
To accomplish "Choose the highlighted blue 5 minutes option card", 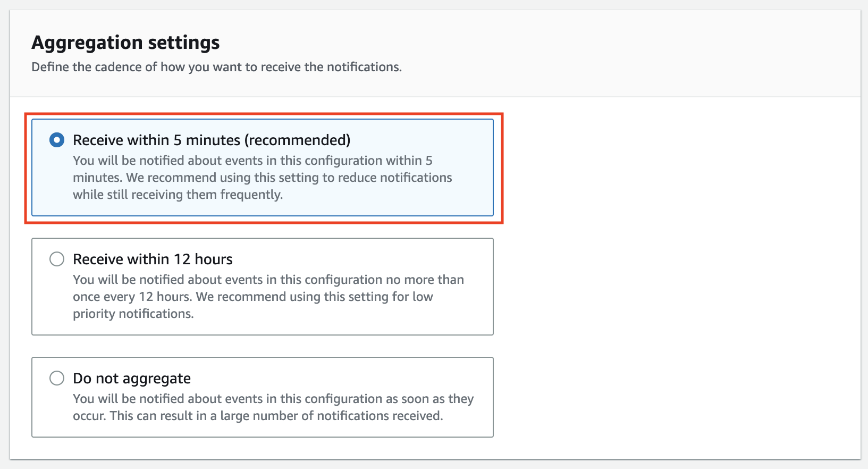I will click(x=263, y=167).
